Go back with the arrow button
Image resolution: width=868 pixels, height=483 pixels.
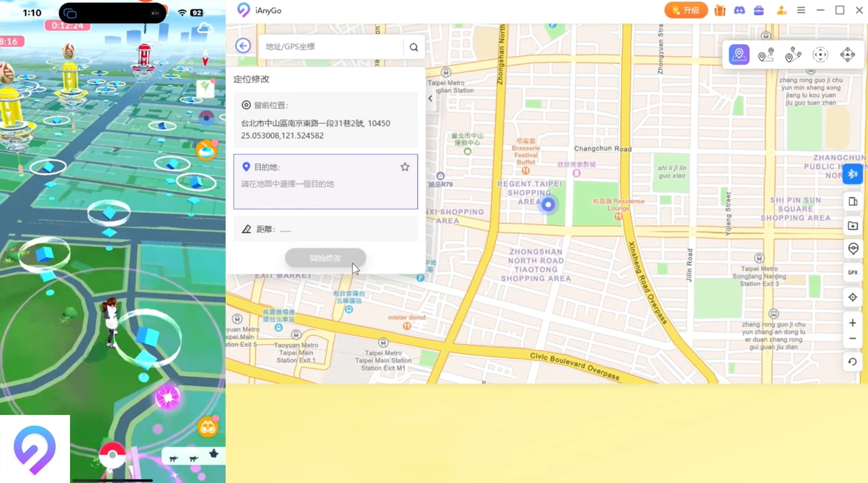coord(243,46)
